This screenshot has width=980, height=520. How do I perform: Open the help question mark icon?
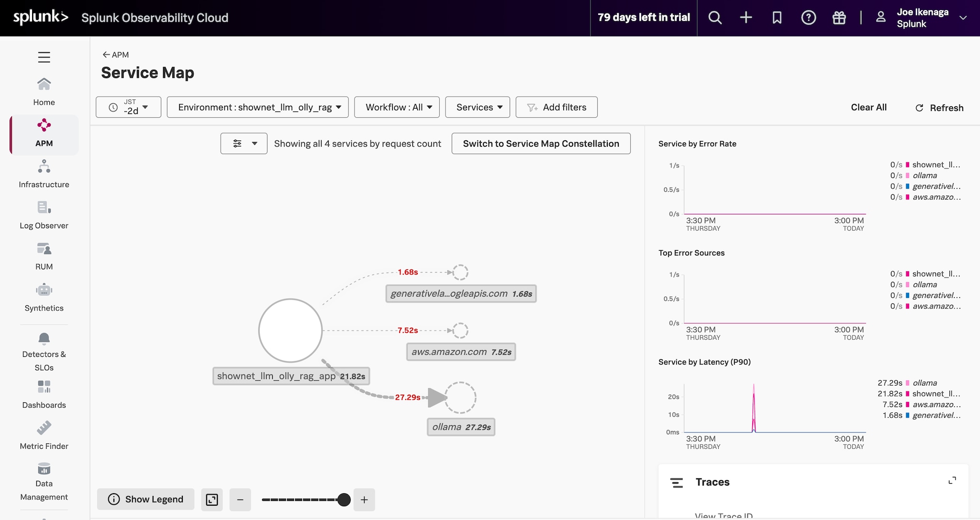809,18
